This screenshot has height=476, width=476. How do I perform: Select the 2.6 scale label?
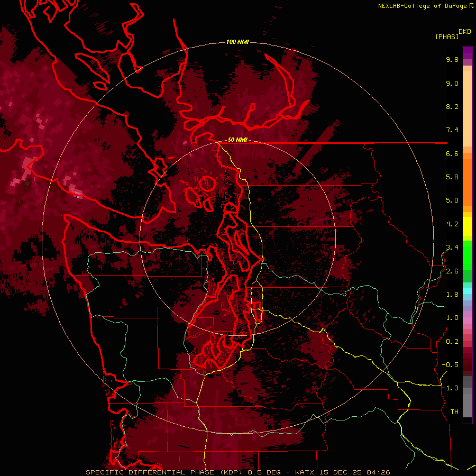[x=452, y=271]
